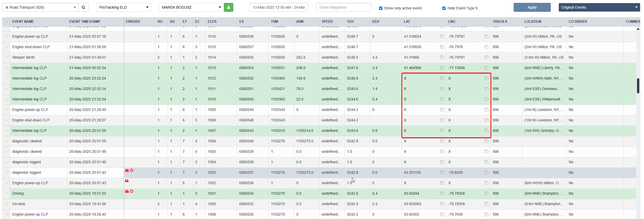Click ES value 6560555
This screenshot has width=644, height=219.
click(x=246, y=57)
